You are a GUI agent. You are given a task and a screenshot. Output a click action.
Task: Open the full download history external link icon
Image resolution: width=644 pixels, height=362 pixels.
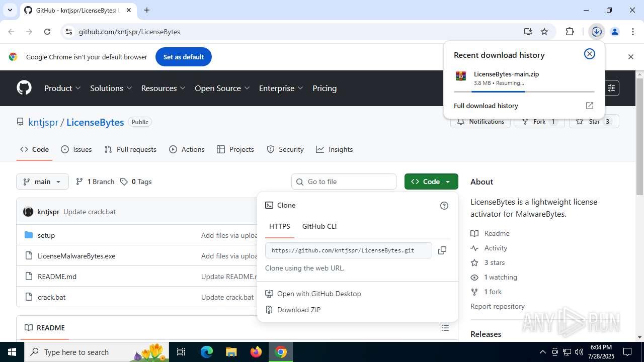pyautogui.click(x=590, y=106)
